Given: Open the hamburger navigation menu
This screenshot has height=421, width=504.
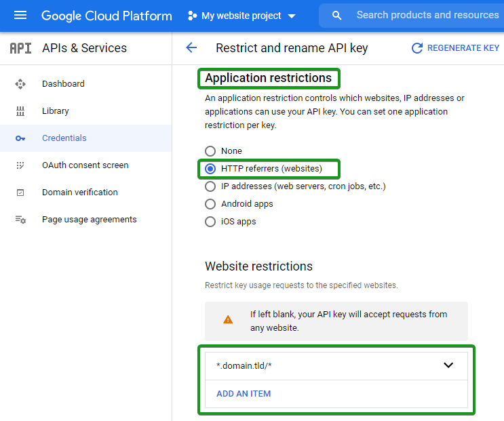Looking at the screenshot, I should [20, 15].
